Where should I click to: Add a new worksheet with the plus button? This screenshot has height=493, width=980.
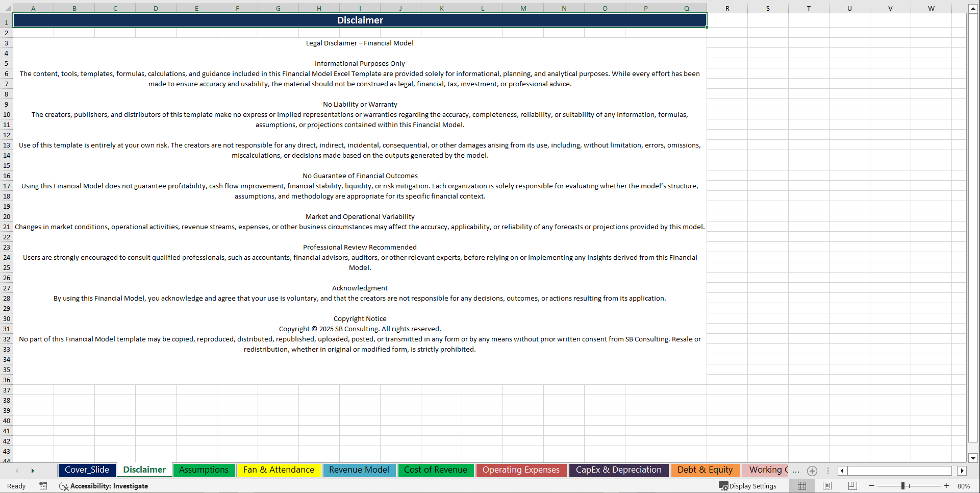(x=812, y=471)
